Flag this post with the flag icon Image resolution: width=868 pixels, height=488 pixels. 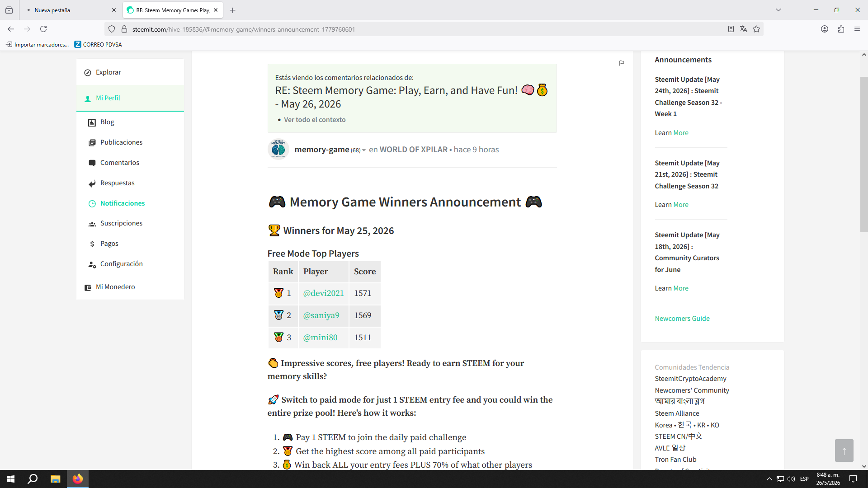[x=622, y=63]
